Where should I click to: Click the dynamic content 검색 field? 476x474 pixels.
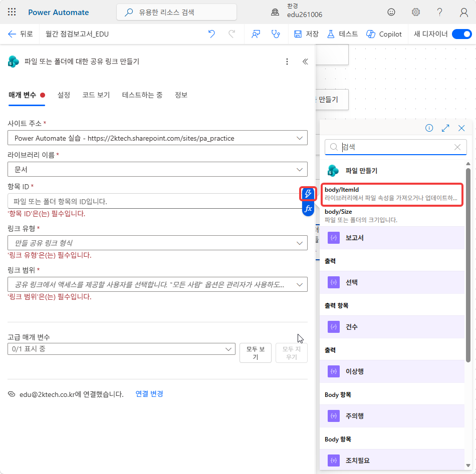[x=395, y=147]
